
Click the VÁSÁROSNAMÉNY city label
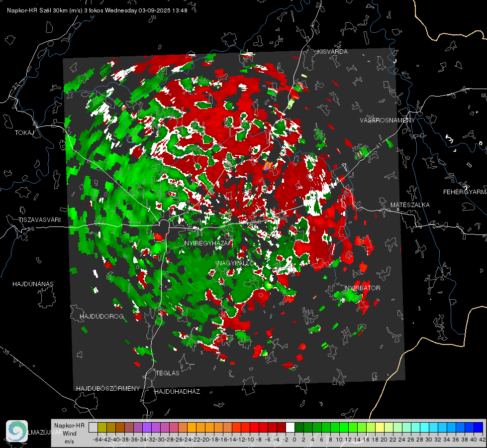pyautogui.click(x=388, y=120)
